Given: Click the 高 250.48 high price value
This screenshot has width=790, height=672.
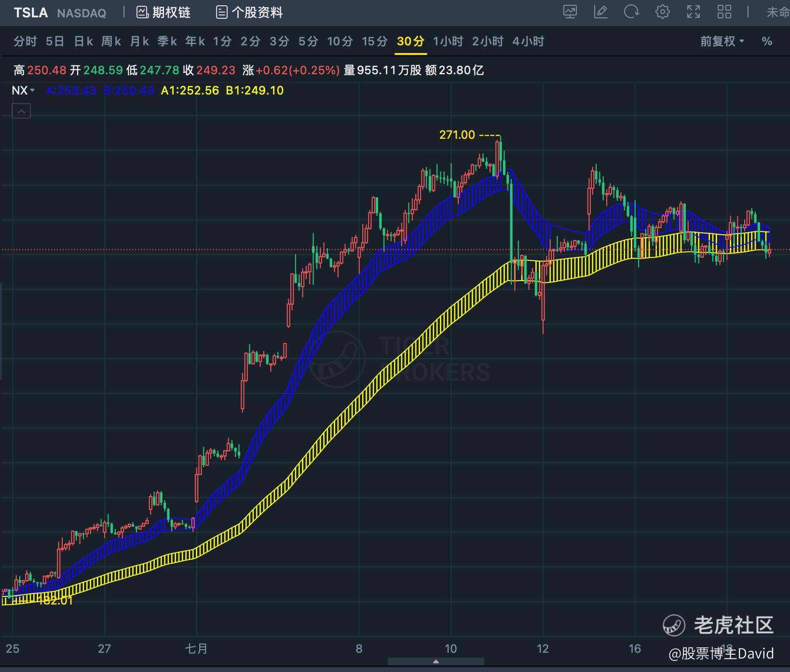Looking at the screenshot, I should pyautogui.click(x=40, y=70).
